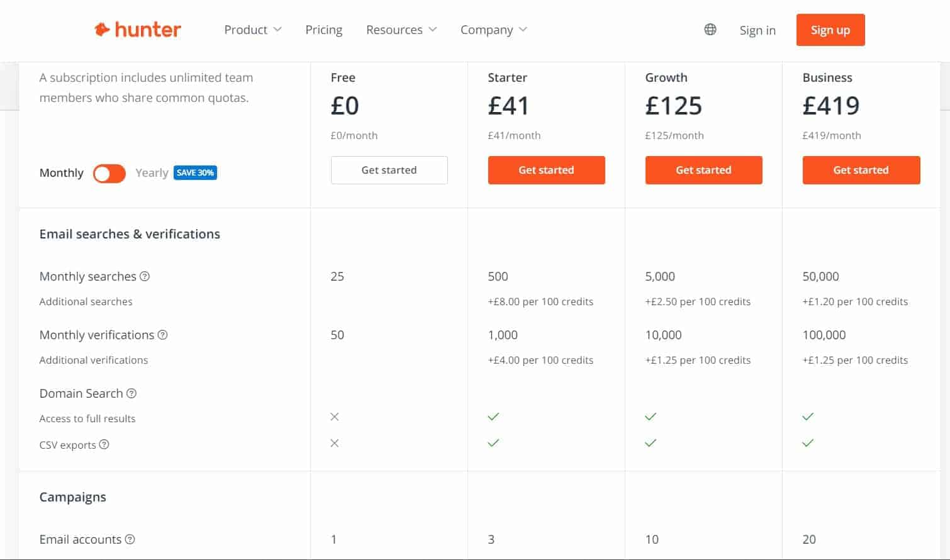
Task: Click the Business 50,000 searches value
Action: 820,276
